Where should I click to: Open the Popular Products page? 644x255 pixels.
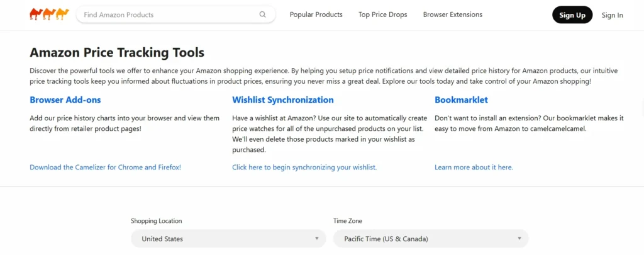pos(316,14)
